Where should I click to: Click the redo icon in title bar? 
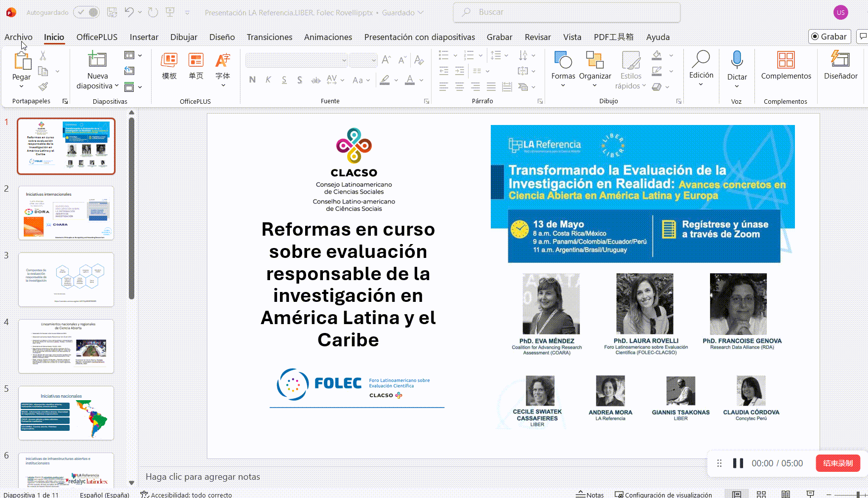[153, 12]
